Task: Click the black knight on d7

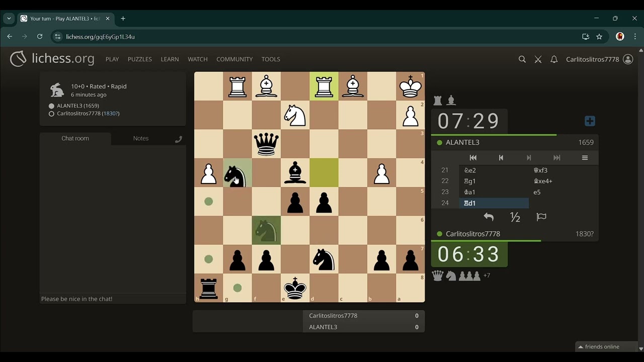Action: pyautogui.click(x=324, y=259)
